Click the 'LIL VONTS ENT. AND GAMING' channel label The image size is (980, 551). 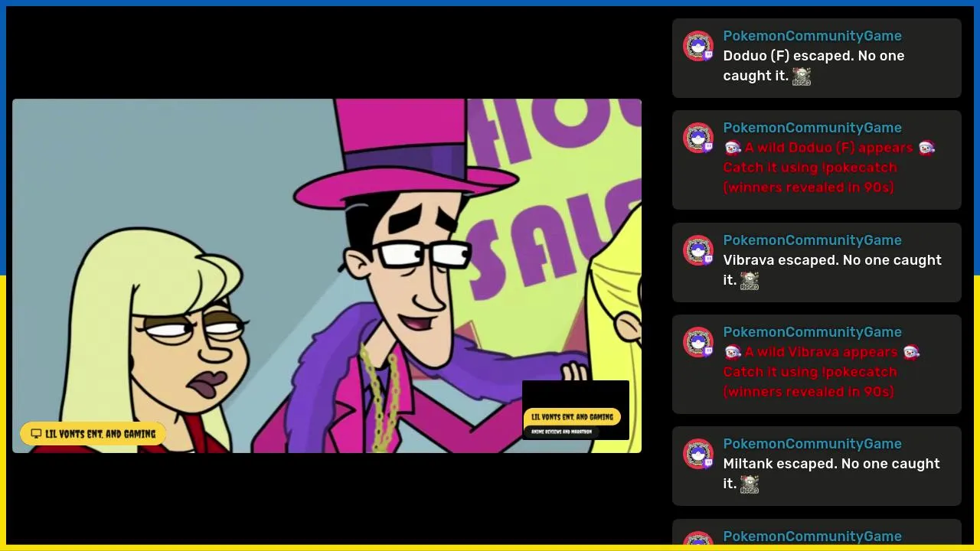click(x=93, y=434)
